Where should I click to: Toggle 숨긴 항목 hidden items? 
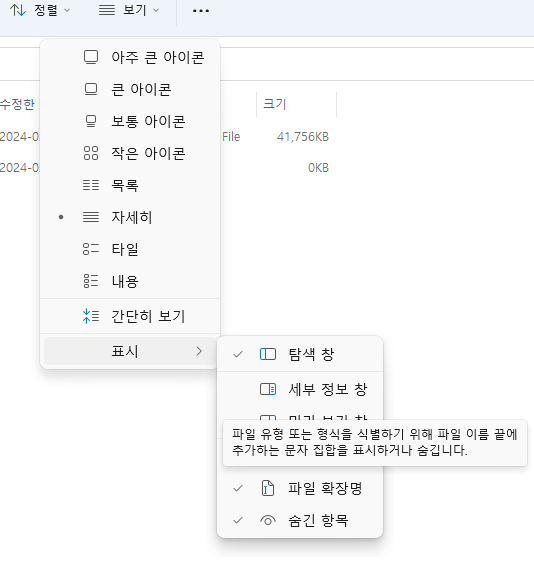point(300,520)
